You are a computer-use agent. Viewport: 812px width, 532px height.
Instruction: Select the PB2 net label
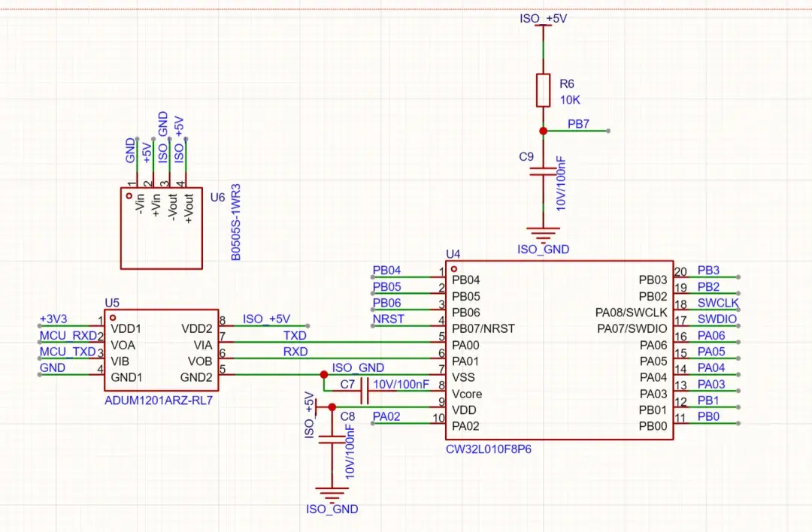pyautogui.click(x=708, y=287)
